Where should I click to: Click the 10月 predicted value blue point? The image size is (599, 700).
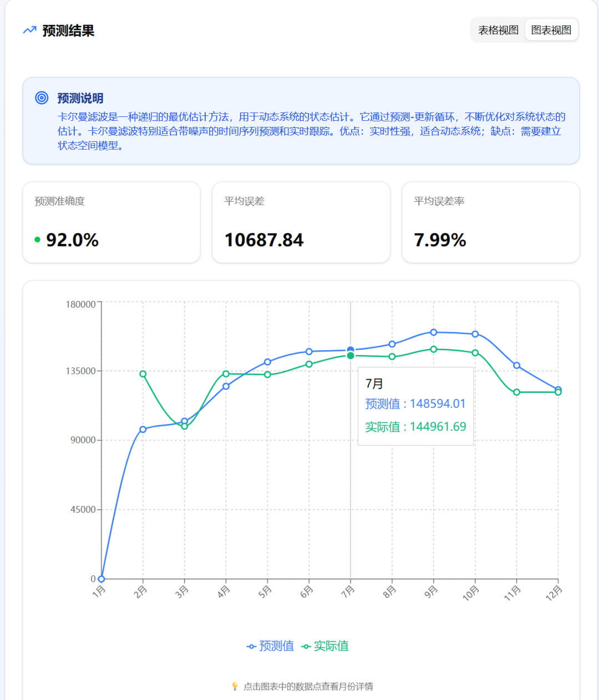click(x=475, y=334)
